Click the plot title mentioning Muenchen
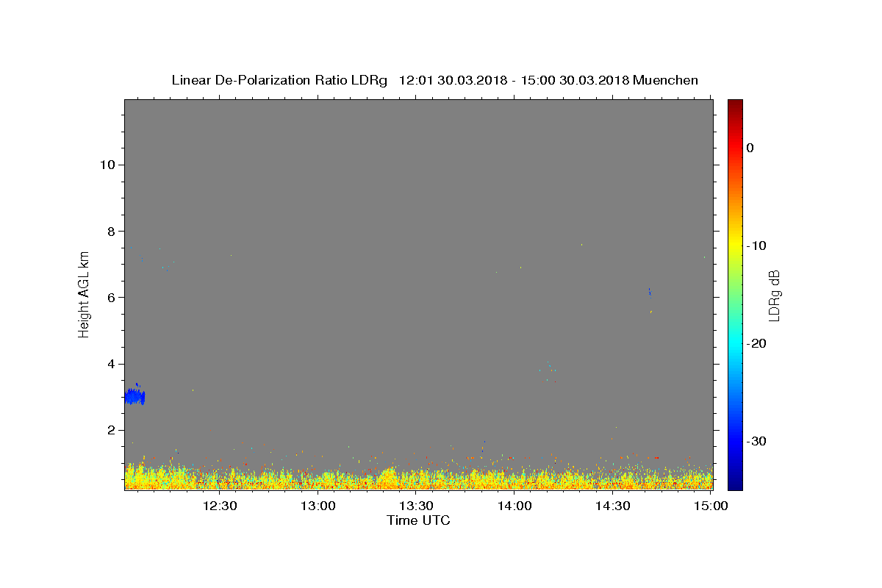 (434, 80)
